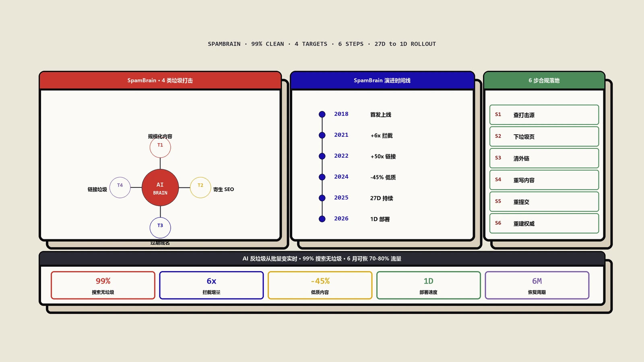Click the year label 2018
Viewport: 644px width, 362px height.
pyautogui.click(x=341, y=114)
